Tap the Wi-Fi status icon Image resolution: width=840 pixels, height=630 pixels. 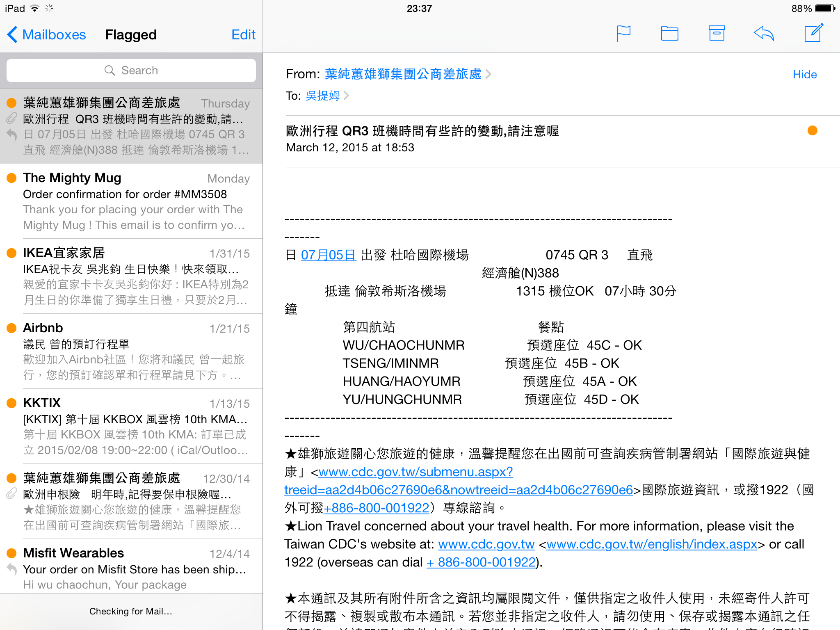pos(34,8)
